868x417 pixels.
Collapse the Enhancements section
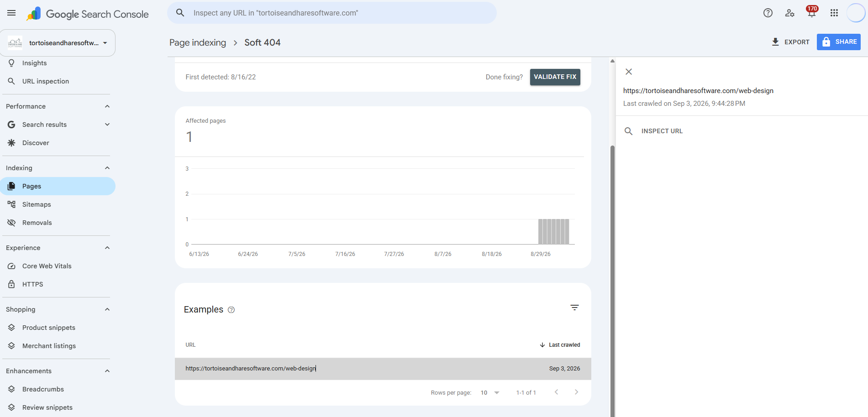107,371
